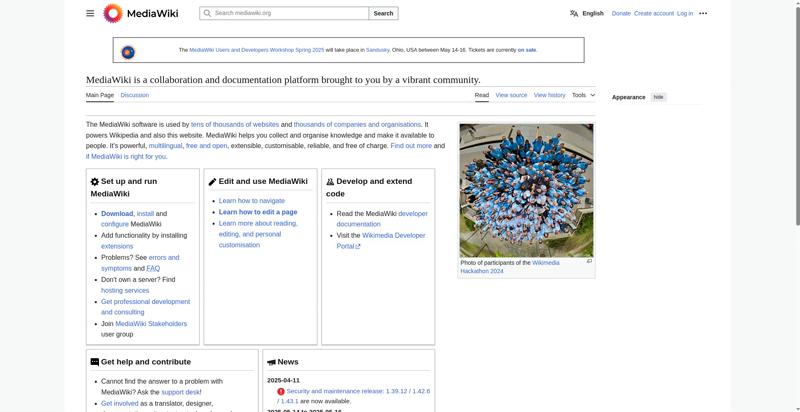Click the MediaWiki Stakeholders link
This screenshot has height=412, width=800.
[151, 324]
